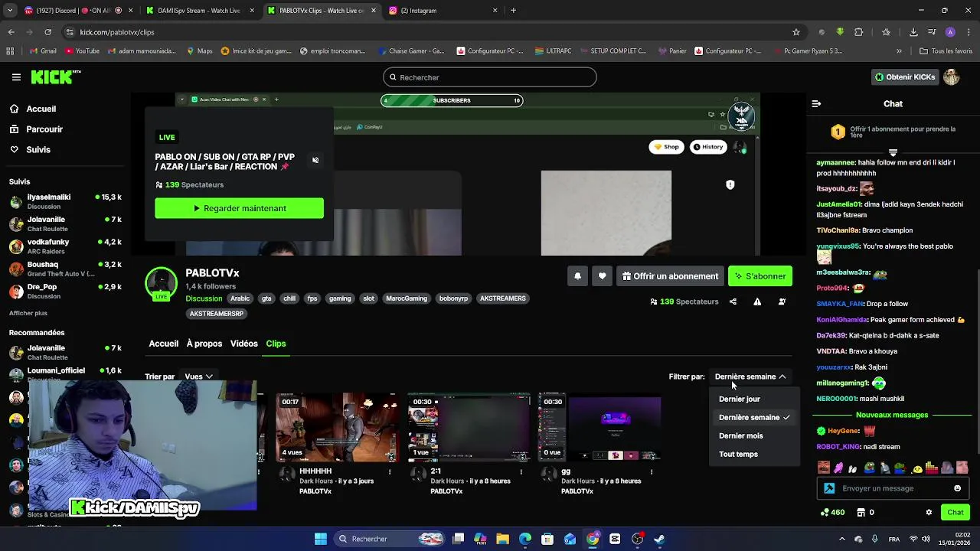Open the Vues sort dropdown

pyautogui.click(x=198, y=377)
